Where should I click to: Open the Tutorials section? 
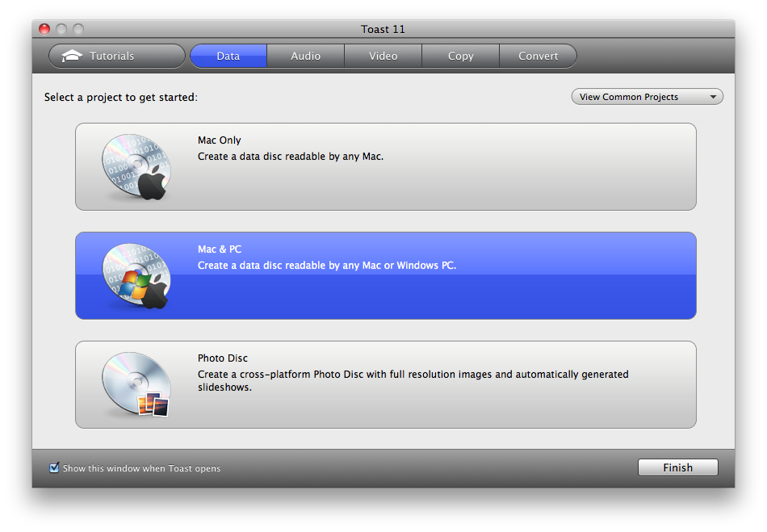coord(117,56)
